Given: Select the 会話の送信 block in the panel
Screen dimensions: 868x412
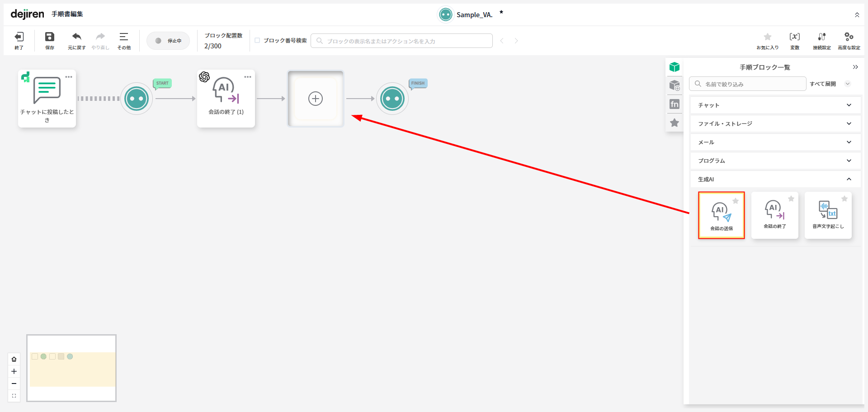Looking at the screenshot, I should click(x=721, y=215).
